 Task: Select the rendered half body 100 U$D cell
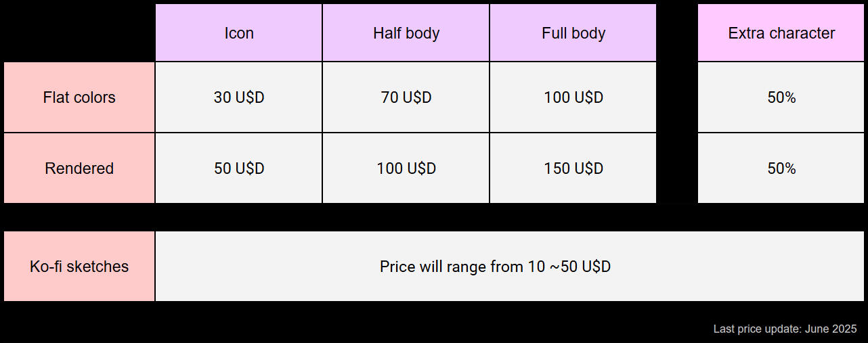(x=406, y=168)
